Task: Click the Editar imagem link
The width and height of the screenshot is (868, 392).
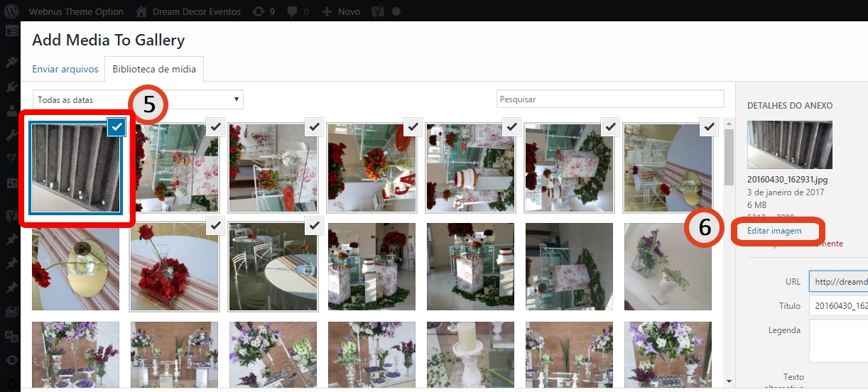Action: click(x=774, y=231)
